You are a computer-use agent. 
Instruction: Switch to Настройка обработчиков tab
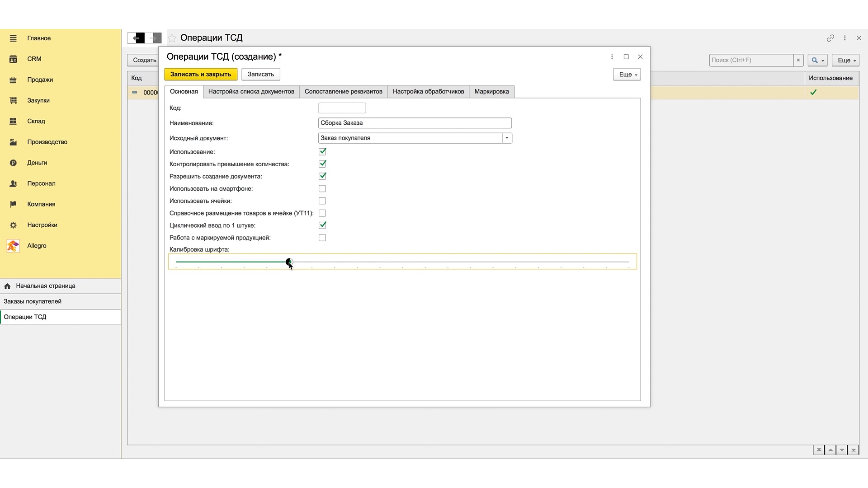[428, 92]
